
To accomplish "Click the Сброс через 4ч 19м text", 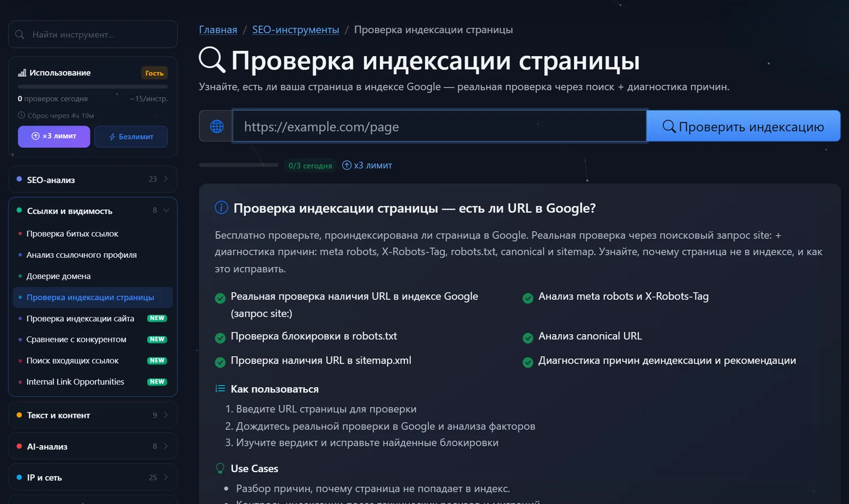I will [x=60, y=115].
